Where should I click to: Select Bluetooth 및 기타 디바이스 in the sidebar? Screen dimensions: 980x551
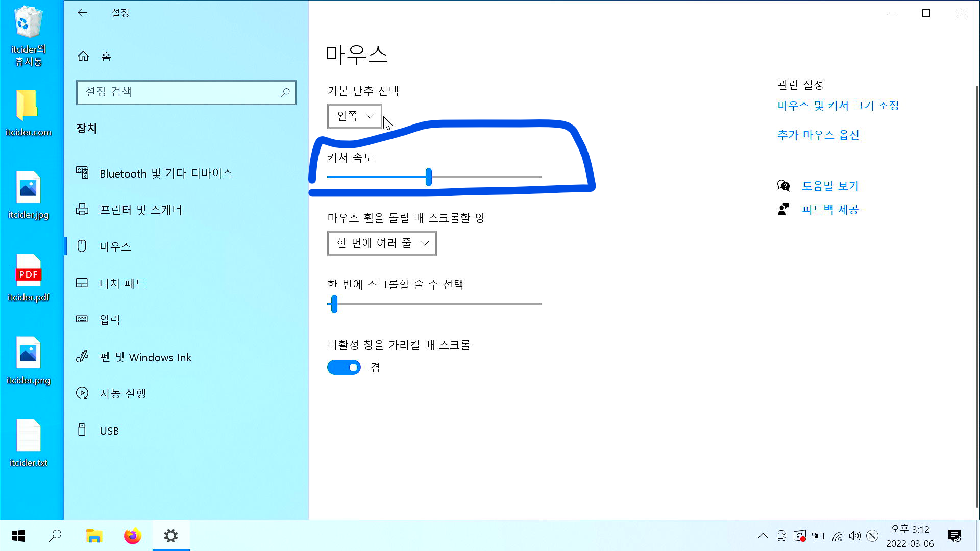(x=166, y=173)
